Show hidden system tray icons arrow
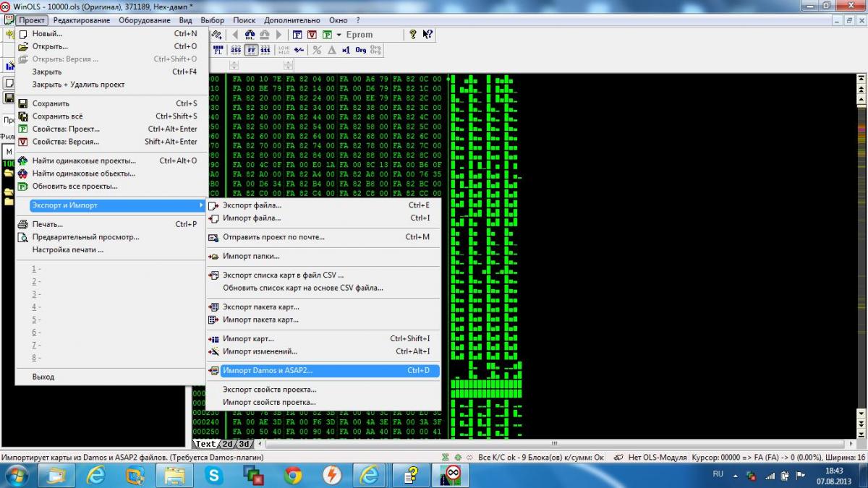This screenshot has width=868, height=488. coord(736,475)
